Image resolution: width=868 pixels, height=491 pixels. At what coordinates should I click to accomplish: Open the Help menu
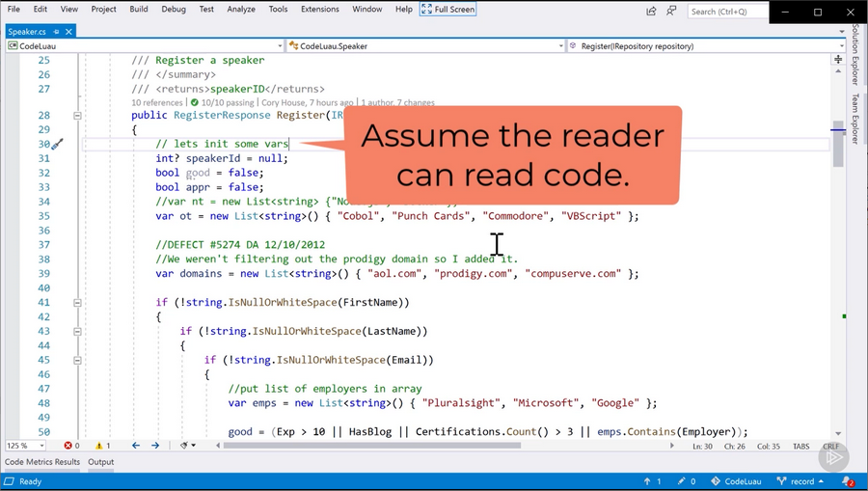pos(403,10)
